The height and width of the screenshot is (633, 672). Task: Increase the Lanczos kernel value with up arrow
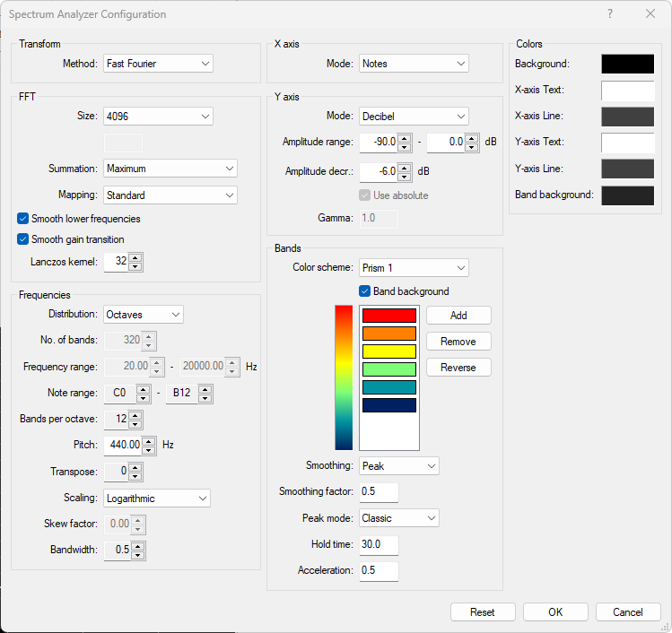coord(135,257)
